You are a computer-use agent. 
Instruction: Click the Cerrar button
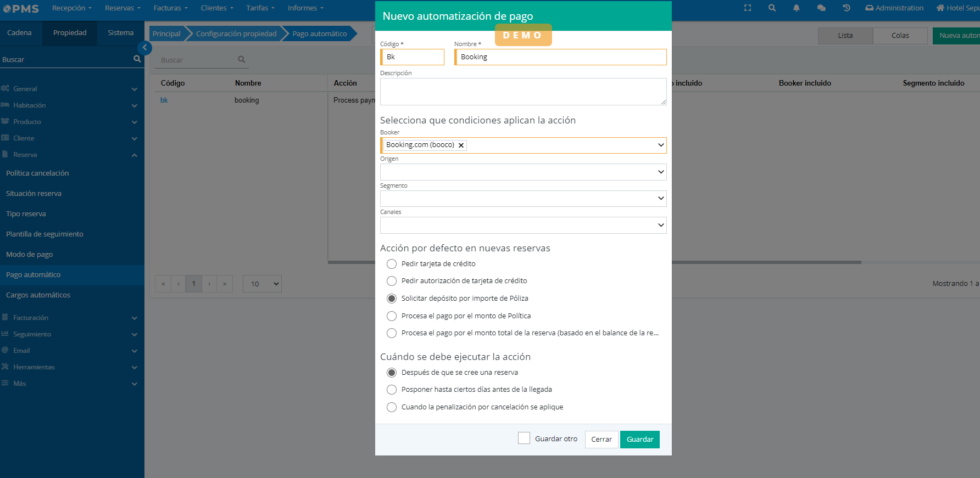(602, 440)
